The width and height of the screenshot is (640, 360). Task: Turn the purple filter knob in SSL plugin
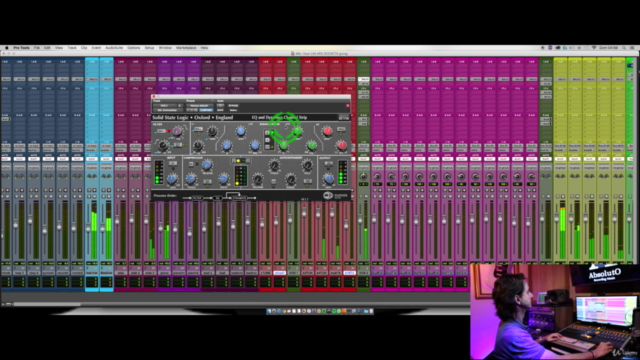(178, 131)
